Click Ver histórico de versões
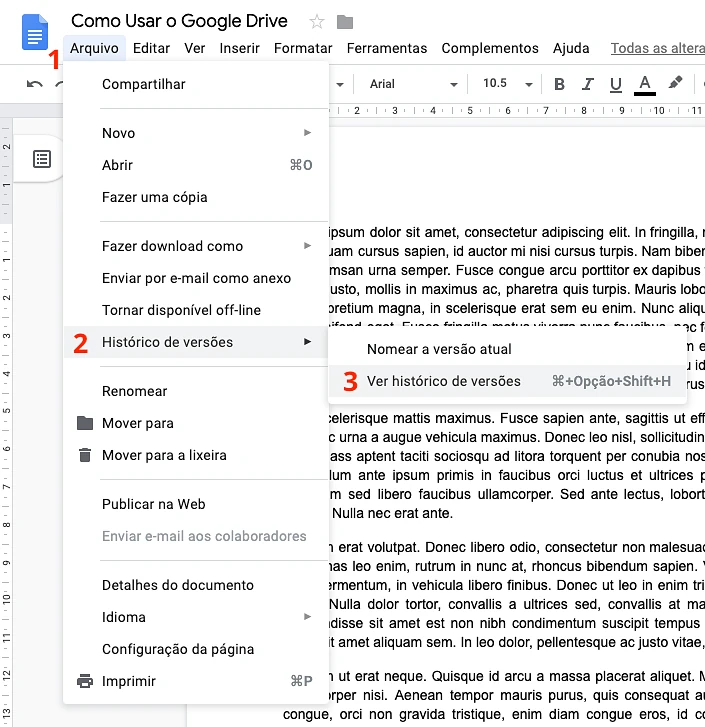The width and height of the screenshot is (705, 727). click(x=507, y=381)
